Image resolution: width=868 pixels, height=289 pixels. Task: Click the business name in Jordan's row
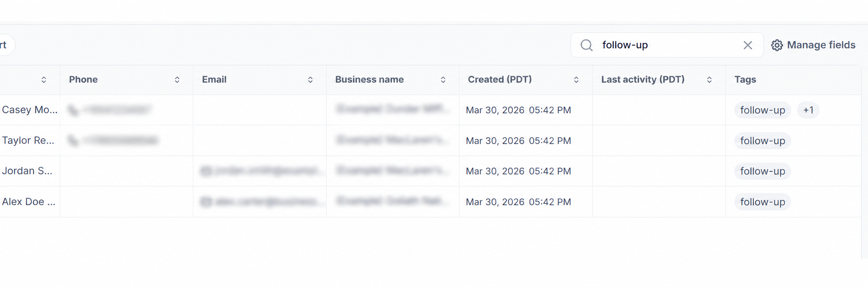pos(393,170)
